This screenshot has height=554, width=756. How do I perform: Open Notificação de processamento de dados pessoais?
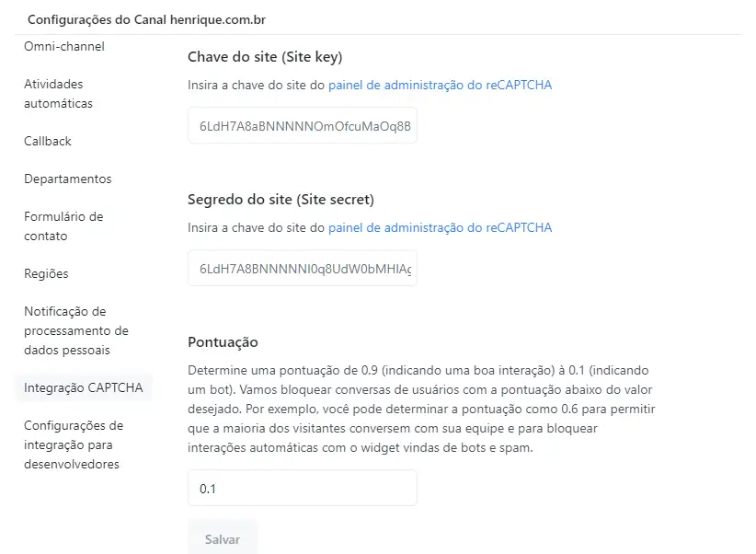coord(76,330)
